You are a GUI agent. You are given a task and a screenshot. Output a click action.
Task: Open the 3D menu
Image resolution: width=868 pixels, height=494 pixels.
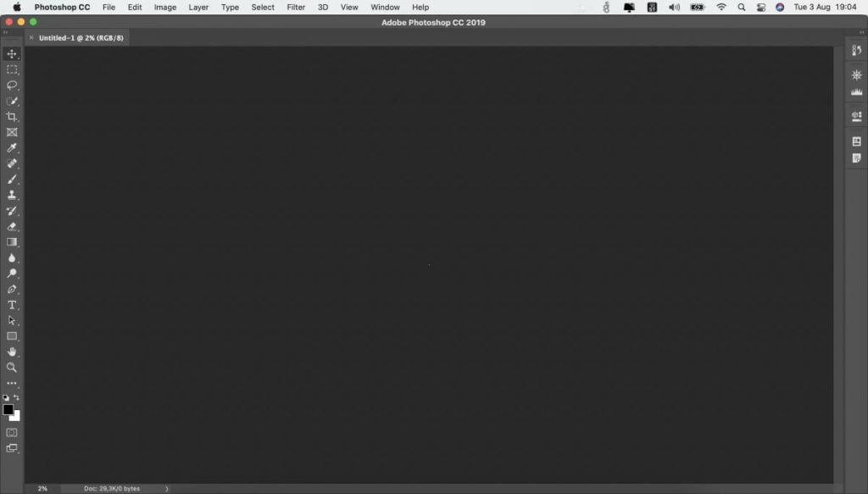click(x=323, y=7)
